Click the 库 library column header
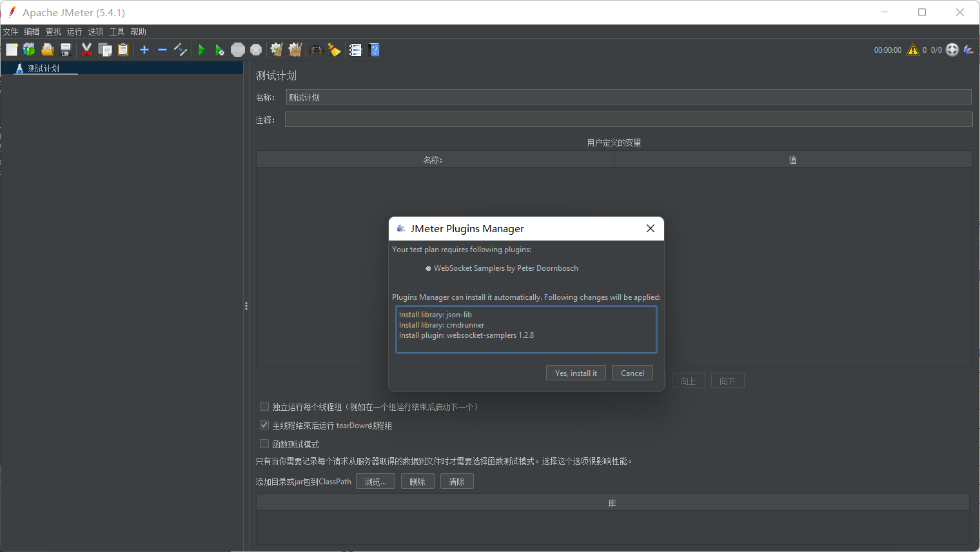The height and width of the screenshot is (552, 980). tap(612, 503)
